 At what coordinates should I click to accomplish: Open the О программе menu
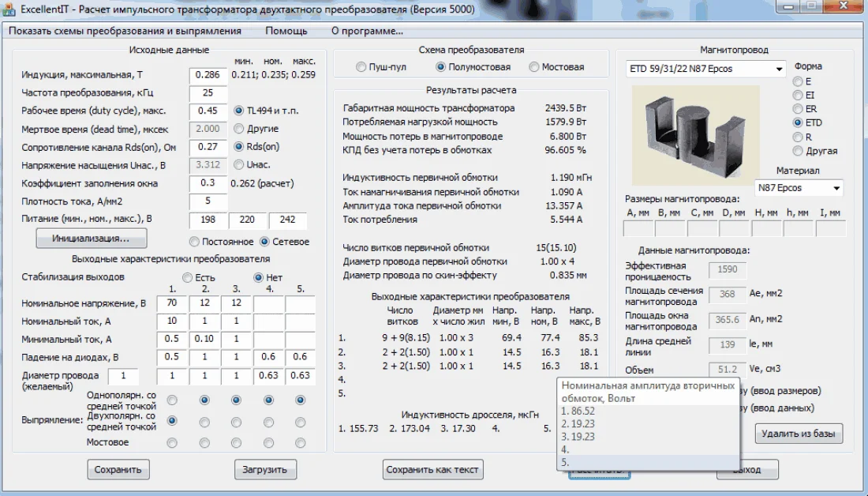(367, 32)
